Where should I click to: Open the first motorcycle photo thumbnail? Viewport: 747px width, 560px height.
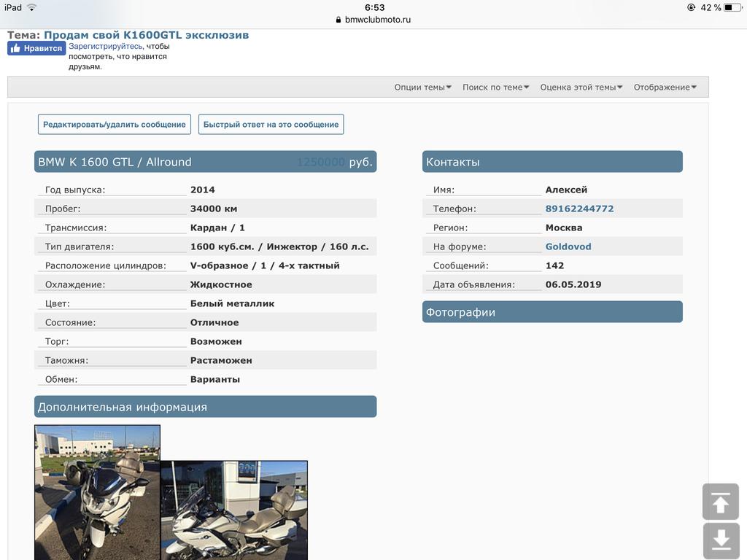tap(97, 492)
